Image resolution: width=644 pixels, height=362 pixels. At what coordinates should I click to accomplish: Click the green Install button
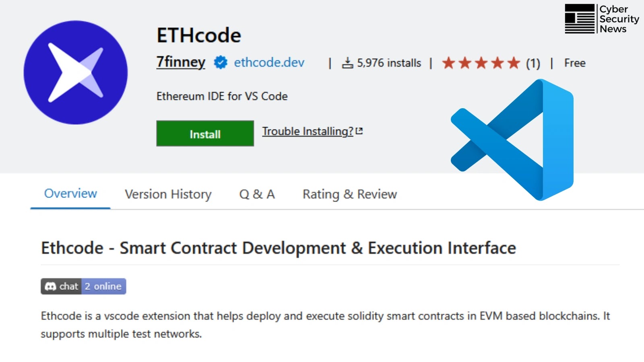[204, 134]
